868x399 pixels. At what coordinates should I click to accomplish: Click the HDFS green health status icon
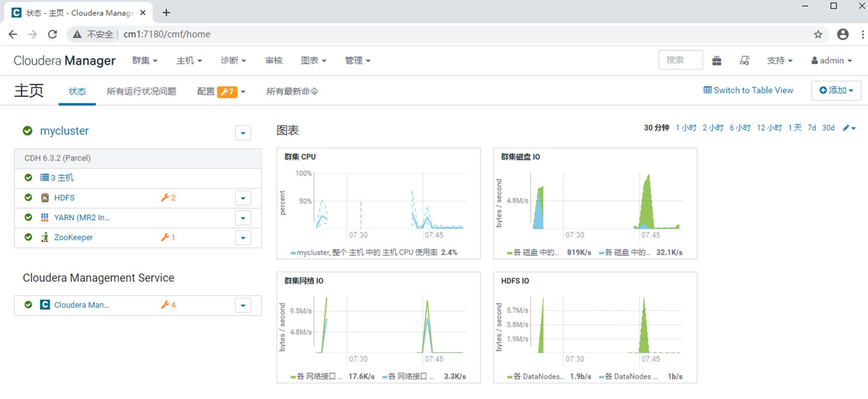point(28,198)
